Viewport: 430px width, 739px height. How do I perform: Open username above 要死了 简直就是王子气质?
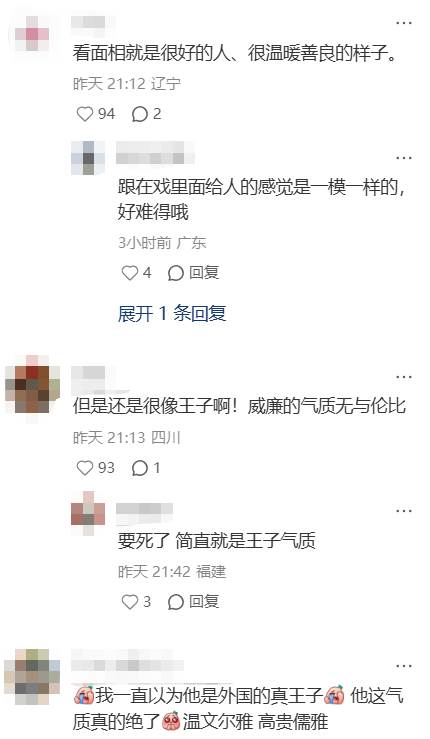click(x=144, y=510)
